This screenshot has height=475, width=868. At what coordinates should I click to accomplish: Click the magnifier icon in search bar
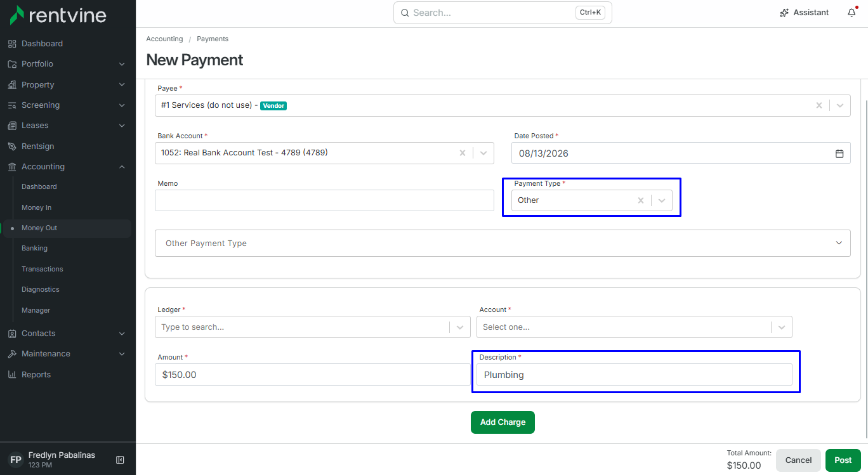click(405, 13)
